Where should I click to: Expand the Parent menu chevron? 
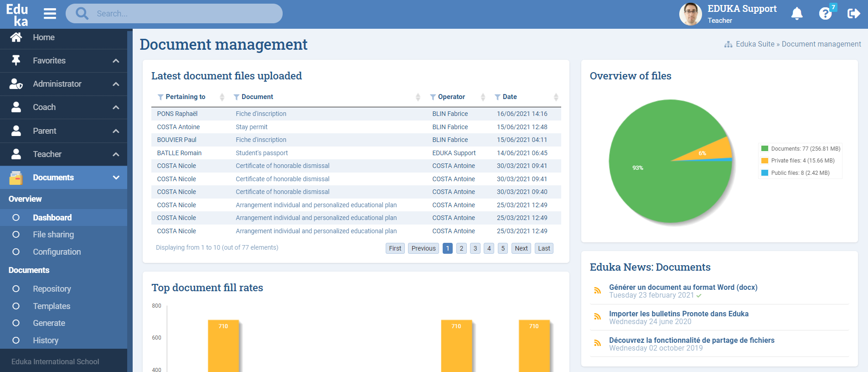(116, 131)
